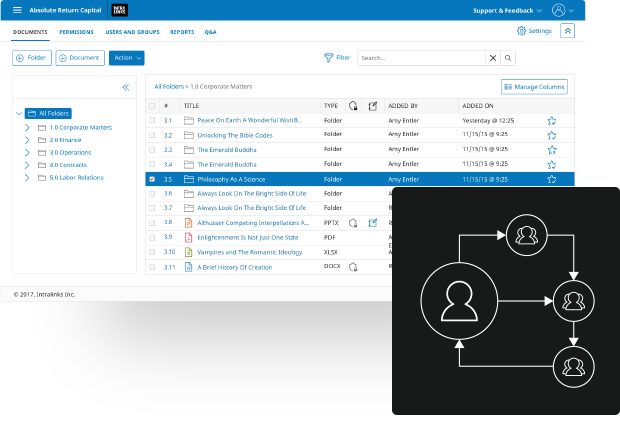This screenshot has height=440, width=620.
Task: Check the box for row 3.1
Action: (x=152, y=120)
